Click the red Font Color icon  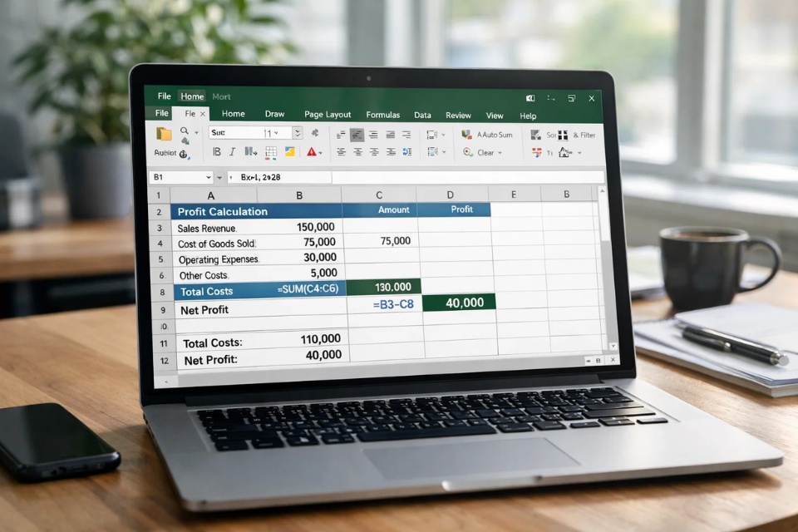pyautogui.click(x=312, y=153)
